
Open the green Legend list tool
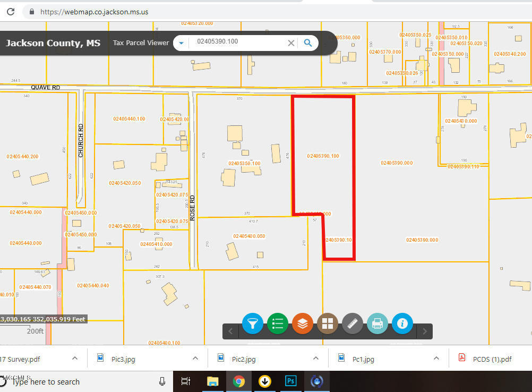[278, 323]
